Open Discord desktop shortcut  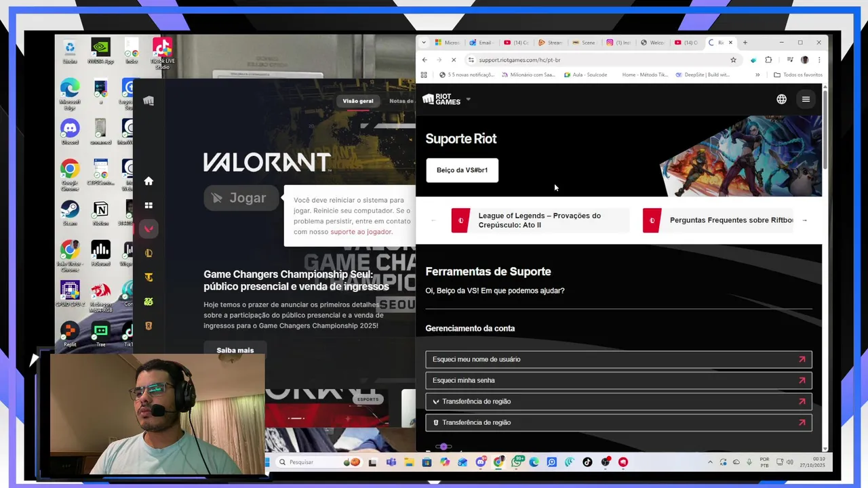[70, 131]
